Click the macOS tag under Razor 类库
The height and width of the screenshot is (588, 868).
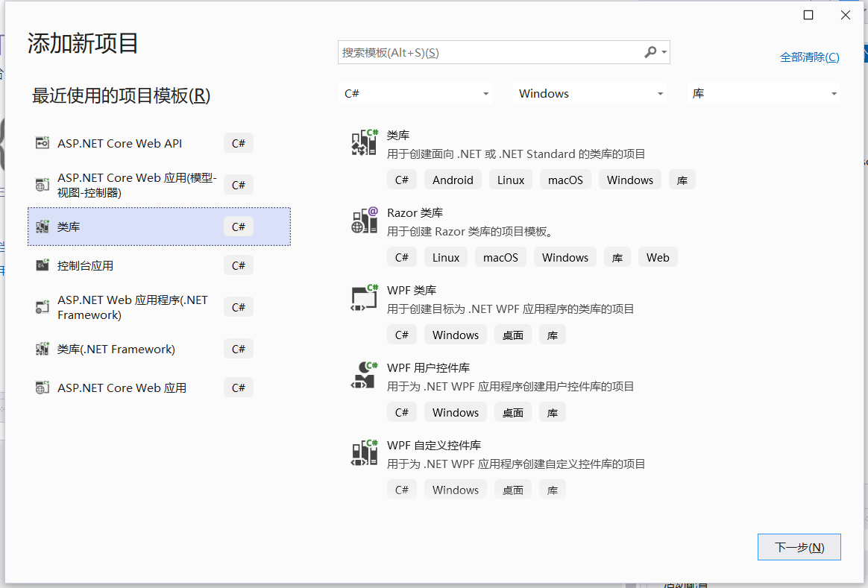(x=500, y=257)
